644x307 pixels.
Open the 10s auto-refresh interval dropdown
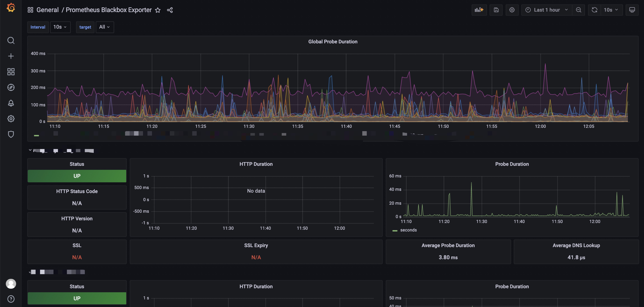click(611, 10)
